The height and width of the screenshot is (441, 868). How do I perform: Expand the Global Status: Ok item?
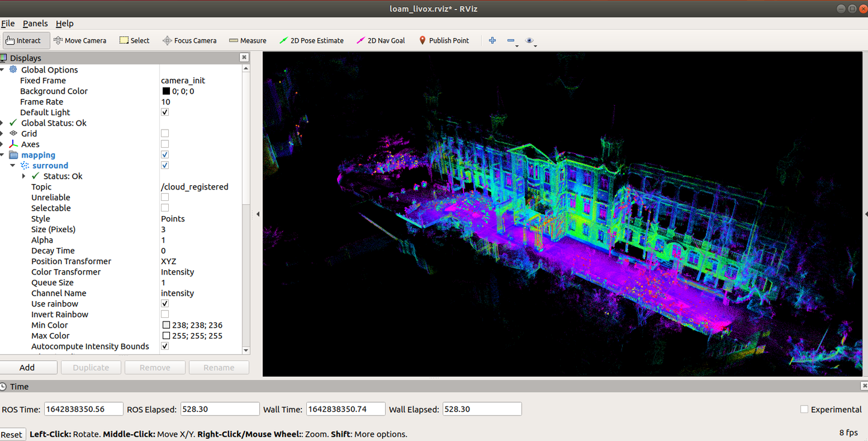pyautogui.click(x=2, y=123)
